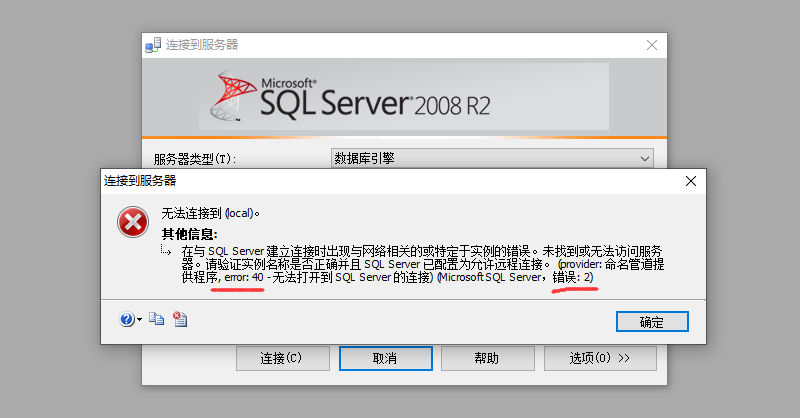
Task: Click the 无法连接到 (local) message
Action: coord(210,213)
